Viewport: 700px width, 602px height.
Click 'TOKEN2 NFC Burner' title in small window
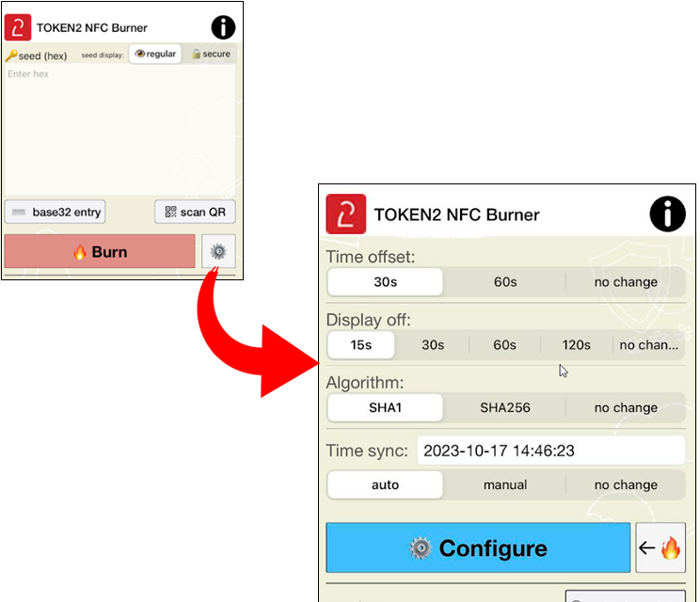[91, 27]
